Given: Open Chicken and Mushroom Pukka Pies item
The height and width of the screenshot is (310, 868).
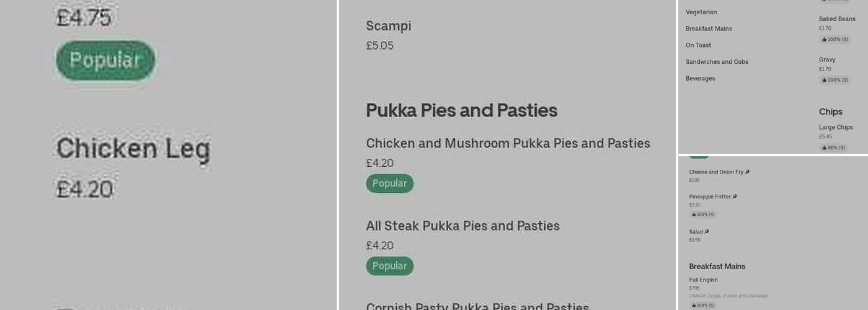Looking at the screenshot, I should (x=508, y=144).
